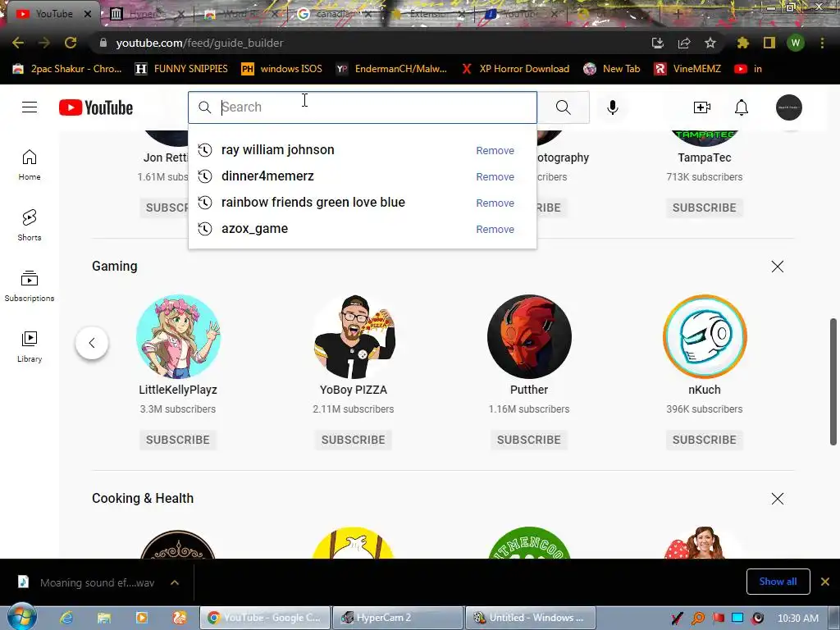Open Chrome extensions puzzle icon
The width and height of the screenshot is (840, 630).
coord(742,43)
